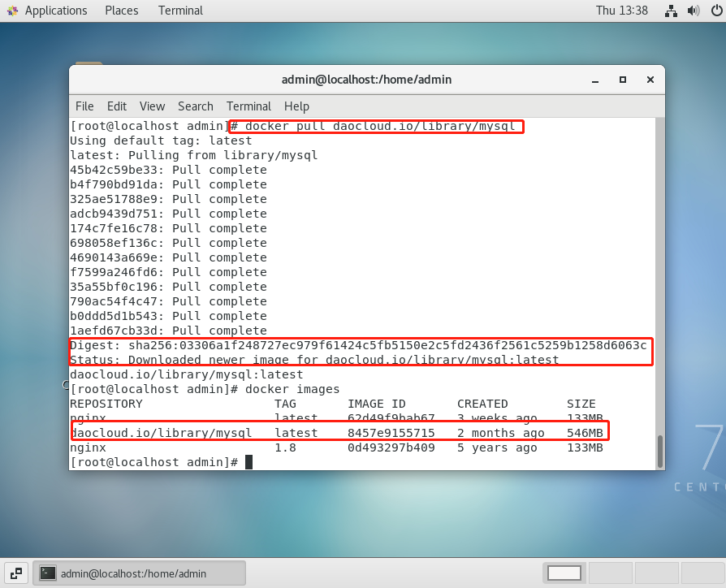Image resolution: width=726 pixels, height=588 pixels.
Task: Click the 790ac54f4c47 Pull complete line
Action: click(169, 301)
